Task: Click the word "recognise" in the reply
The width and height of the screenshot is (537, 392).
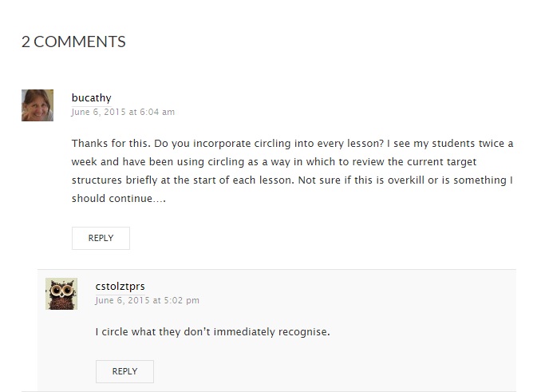Action: pyautogui.click(x=301, y=331)
